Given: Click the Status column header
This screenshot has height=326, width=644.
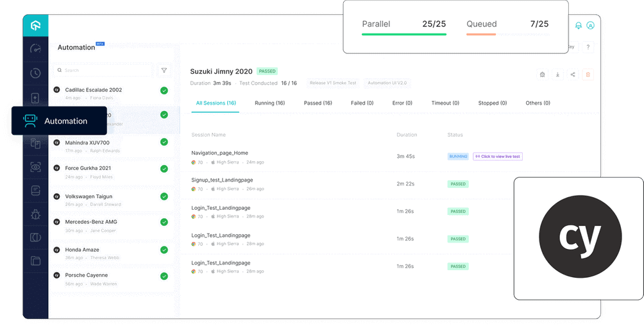Looking at the screenshot, I should (x=455, y=135).
